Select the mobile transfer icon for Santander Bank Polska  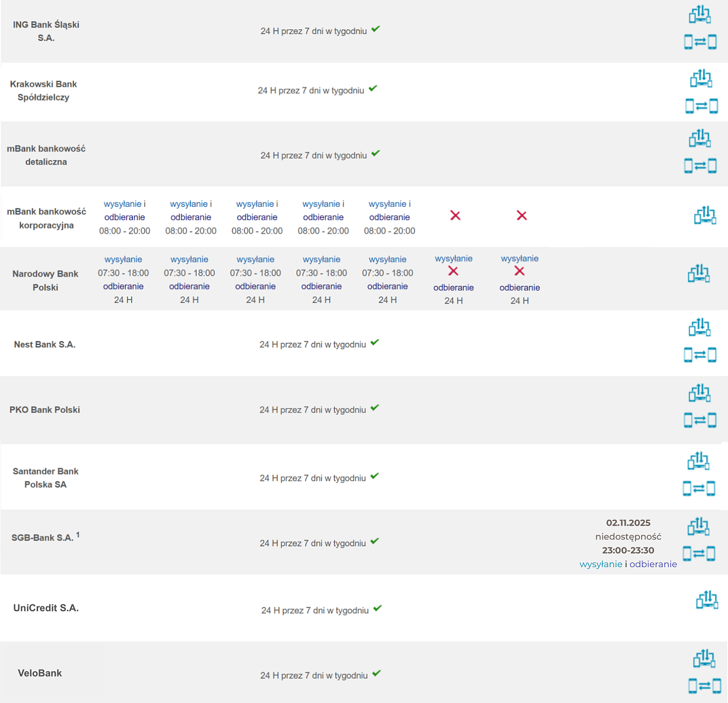pyautogui.click(x=699, y=489)
